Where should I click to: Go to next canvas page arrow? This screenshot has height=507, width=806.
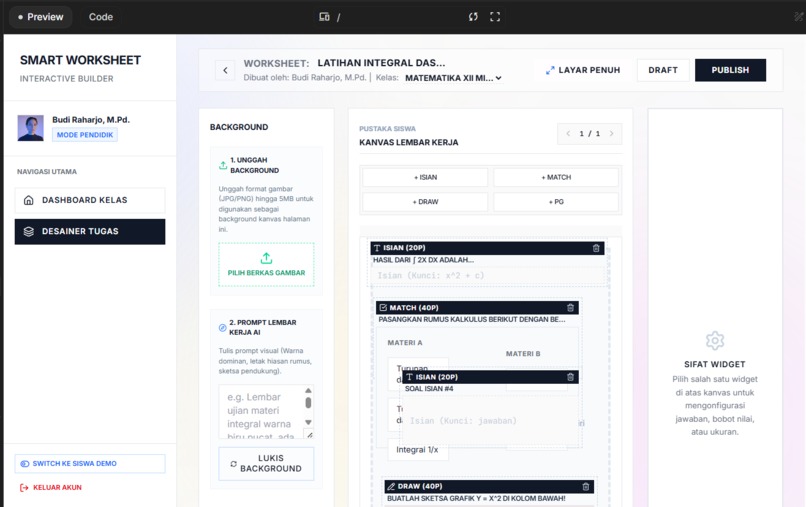(611, 134)
